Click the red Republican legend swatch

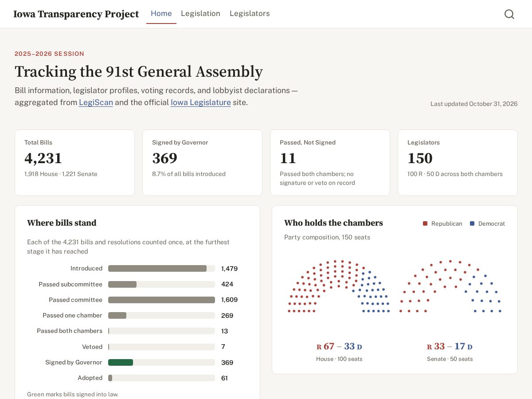(x=425, y=223)
